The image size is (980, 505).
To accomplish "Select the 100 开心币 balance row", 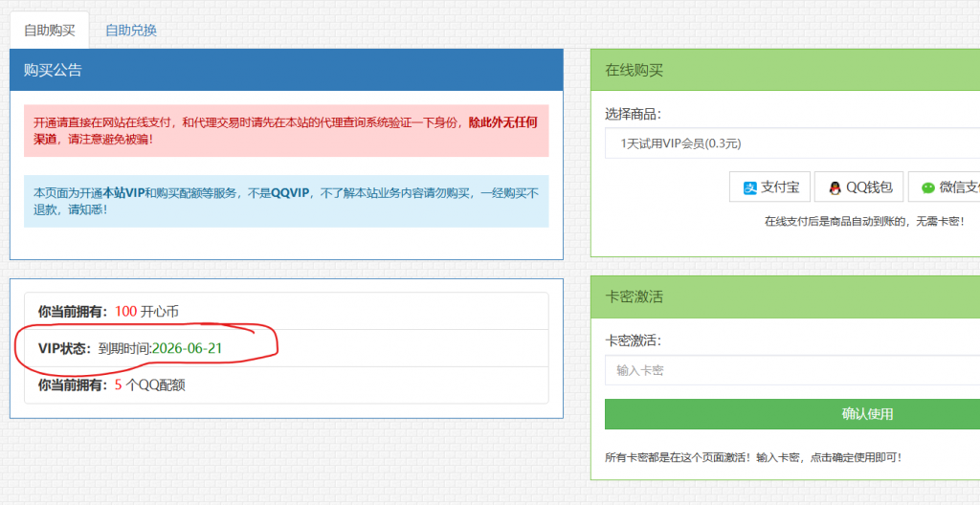I will pos(286,311).
